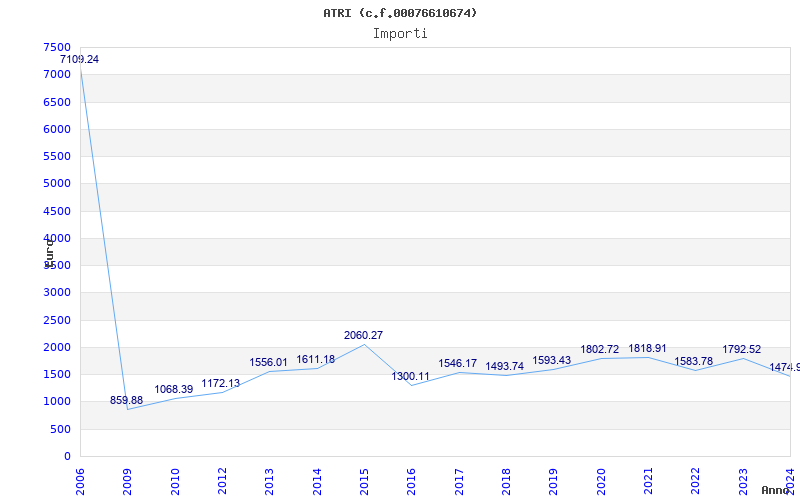
Task: Click the 859.88 value label
Action: pos(126,401)
